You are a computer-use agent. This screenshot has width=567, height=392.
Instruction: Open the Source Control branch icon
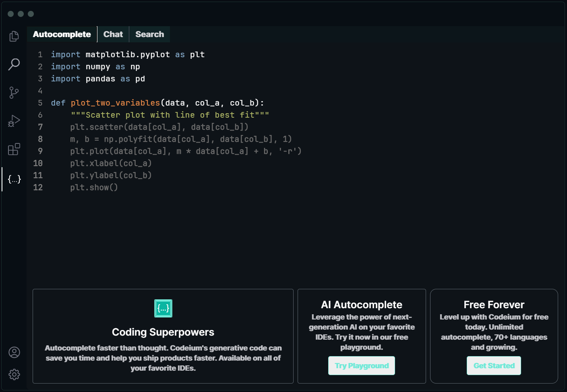(x=14, y=93)
